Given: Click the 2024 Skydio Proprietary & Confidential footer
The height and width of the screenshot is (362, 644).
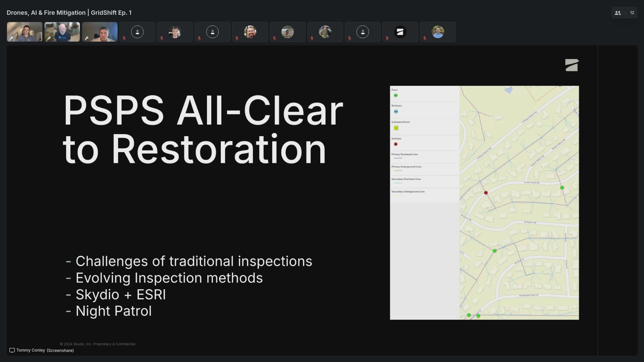Looking at the screenshot, I should click(98, 344).
